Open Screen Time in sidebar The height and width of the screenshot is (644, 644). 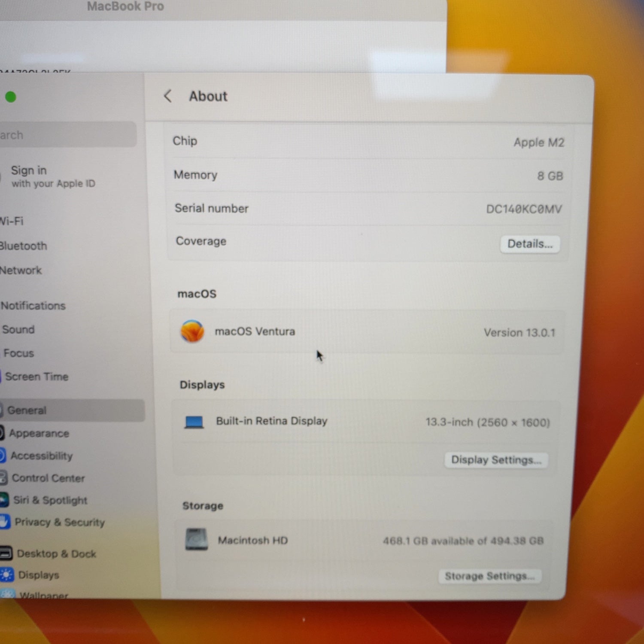pyautogui.click(x=36, y=377)
